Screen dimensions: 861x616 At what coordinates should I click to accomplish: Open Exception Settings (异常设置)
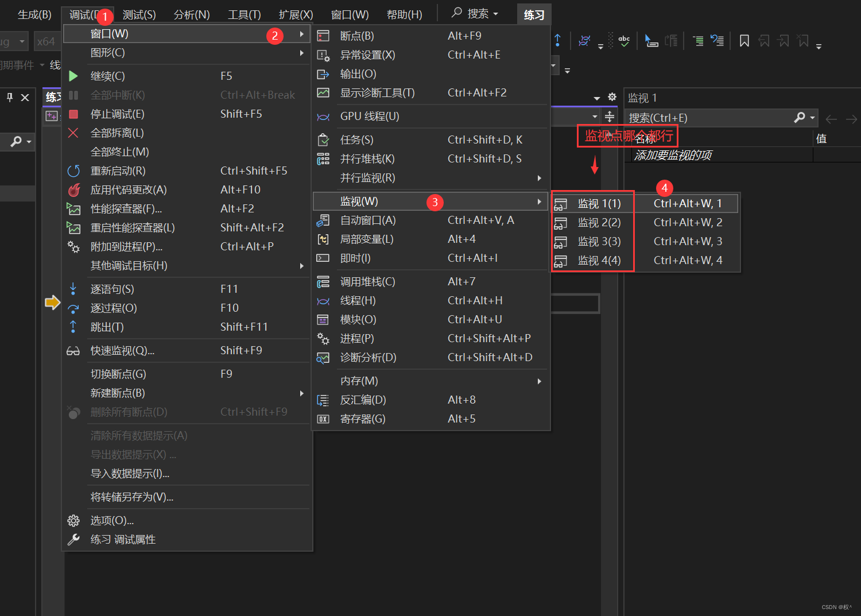430,55
